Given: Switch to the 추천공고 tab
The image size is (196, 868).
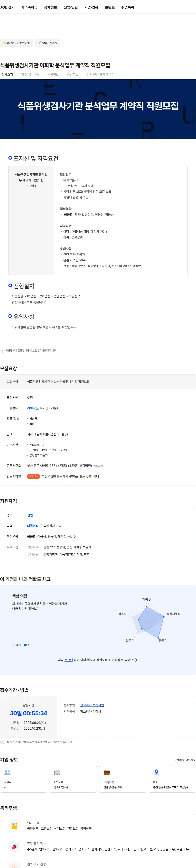Looking at the screenshot, I should pos(72,74).
